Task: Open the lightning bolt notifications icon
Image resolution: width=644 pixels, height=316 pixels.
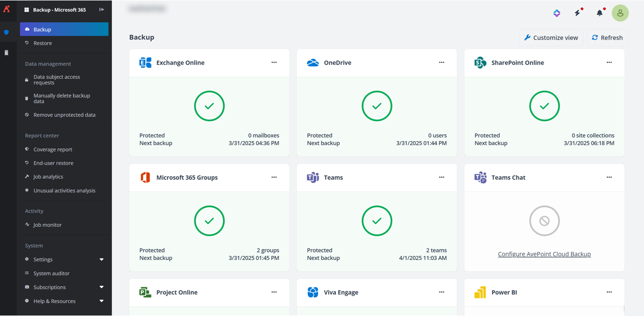Action: [578, 13]
